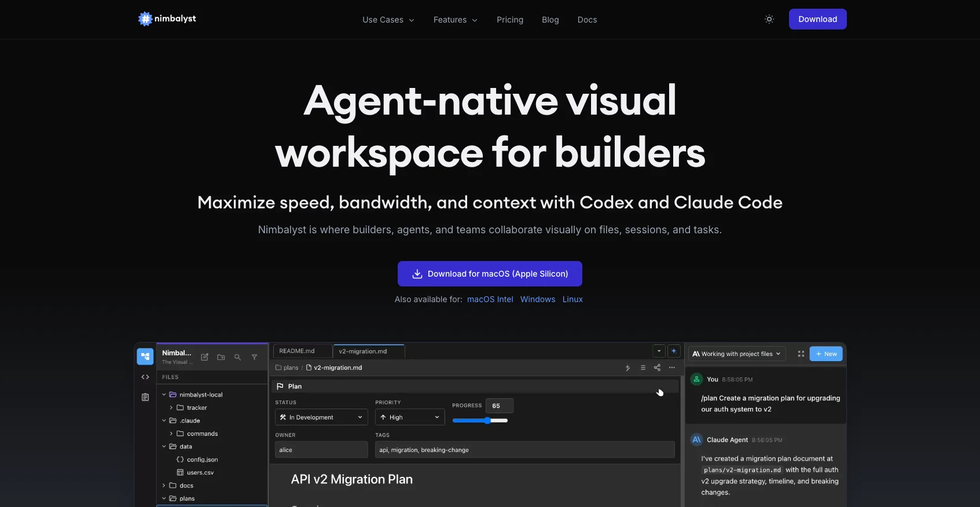
Task: Click the config.json braces file icon
Action: pyautogui.click(x=180, y=460)
